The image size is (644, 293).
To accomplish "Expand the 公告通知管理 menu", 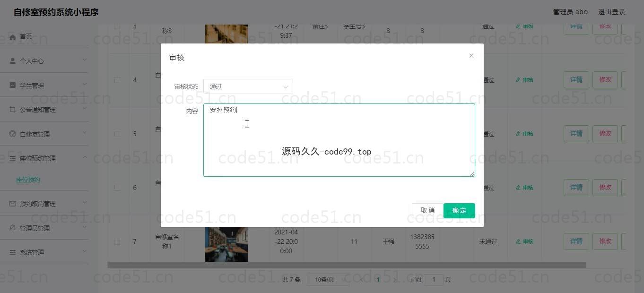I will pyautogui.click(x=44, y=109).
